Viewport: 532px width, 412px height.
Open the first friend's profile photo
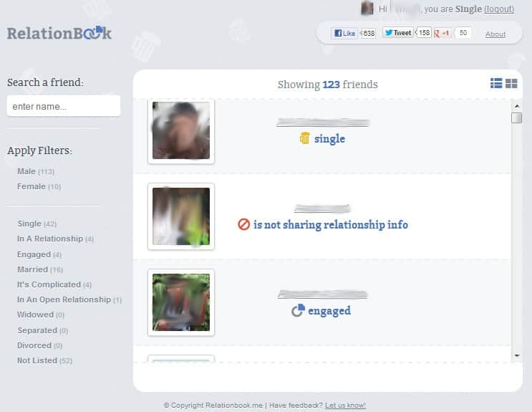pyautogui.click(x=181, y=130)
